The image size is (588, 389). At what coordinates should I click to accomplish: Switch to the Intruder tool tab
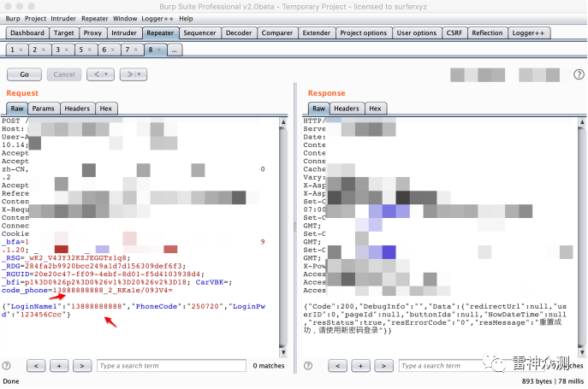pos(124,33)
